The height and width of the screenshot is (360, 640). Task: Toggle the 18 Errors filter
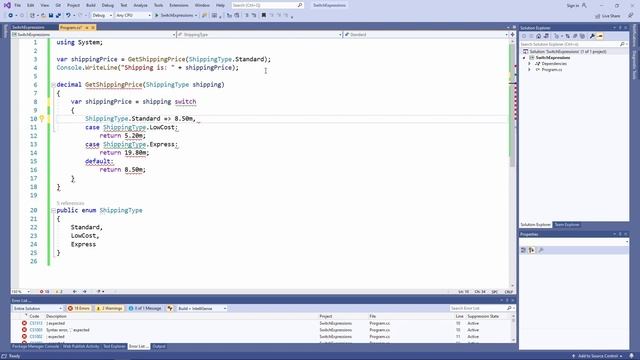[x=79, y=309]
